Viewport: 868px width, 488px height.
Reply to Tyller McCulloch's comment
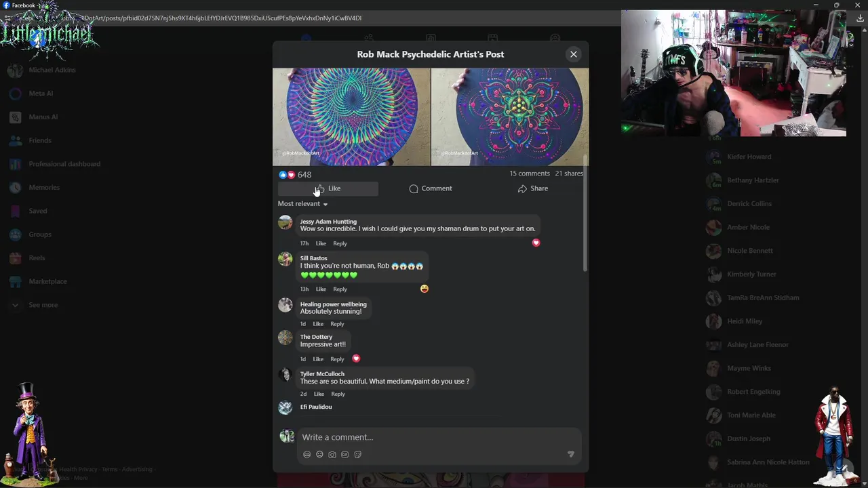point(338,394)
